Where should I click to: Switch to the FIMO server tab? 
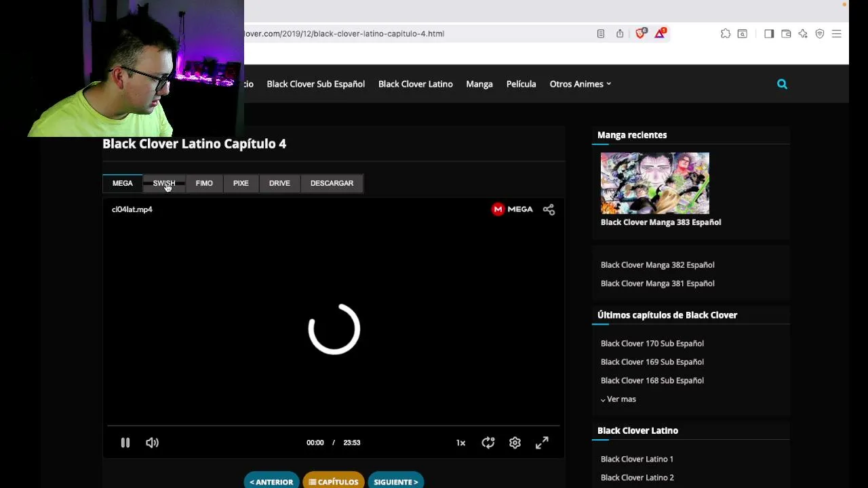[x=204, y=183]
